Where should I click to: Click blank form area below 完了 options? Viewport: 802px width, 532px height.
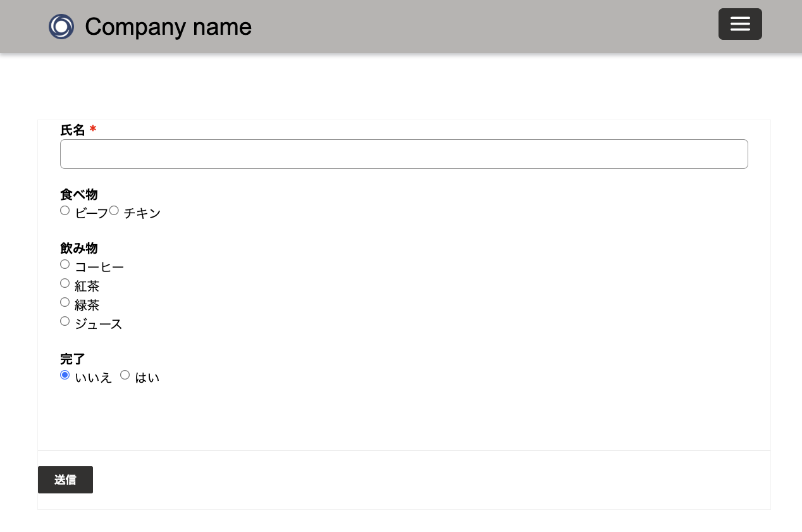point(379,418)
